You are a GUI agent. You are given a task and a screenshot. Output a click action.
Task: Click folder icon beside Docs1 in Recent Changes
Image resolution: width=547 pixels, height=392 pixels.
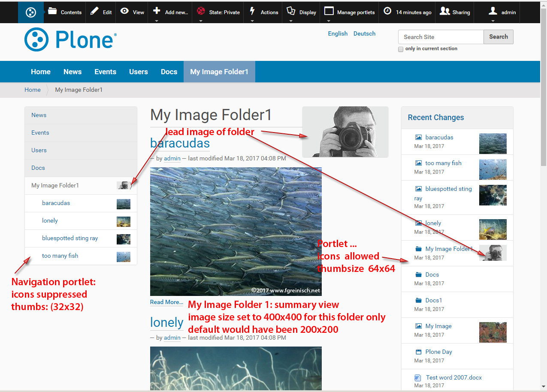[418, 300]
